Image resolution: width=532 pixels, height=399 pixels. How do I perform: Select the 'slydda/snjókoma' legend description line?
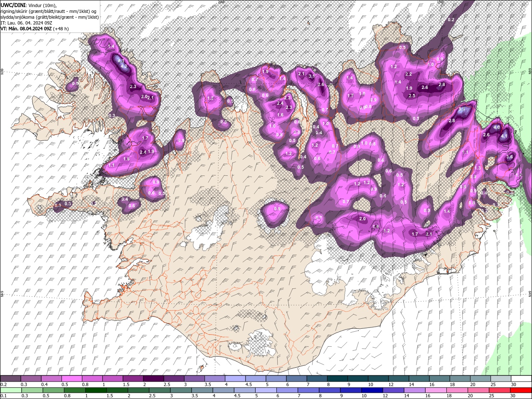[x=49, y=17]
